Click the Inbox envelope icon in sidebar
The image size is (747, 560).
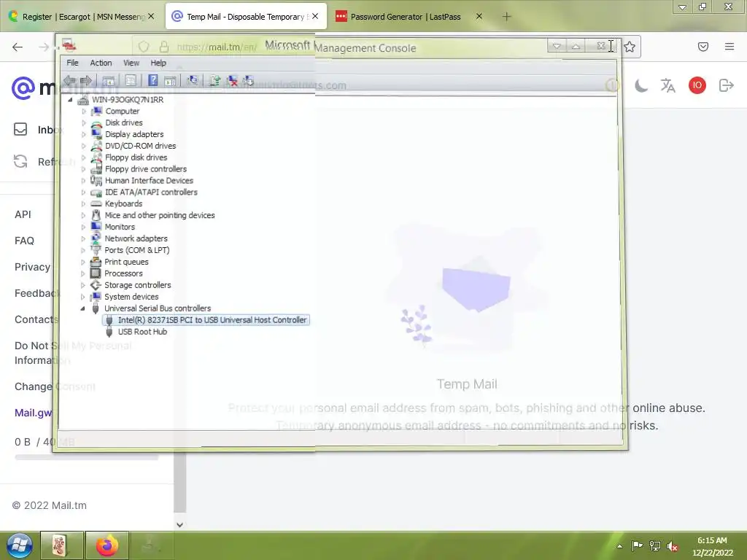click(20, 130)
